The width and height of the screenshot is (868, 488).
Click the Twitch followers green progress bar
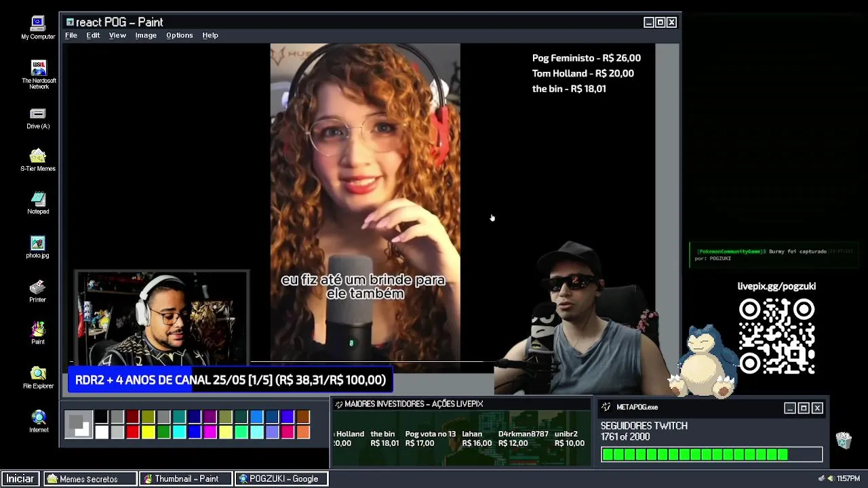[711, 454]
